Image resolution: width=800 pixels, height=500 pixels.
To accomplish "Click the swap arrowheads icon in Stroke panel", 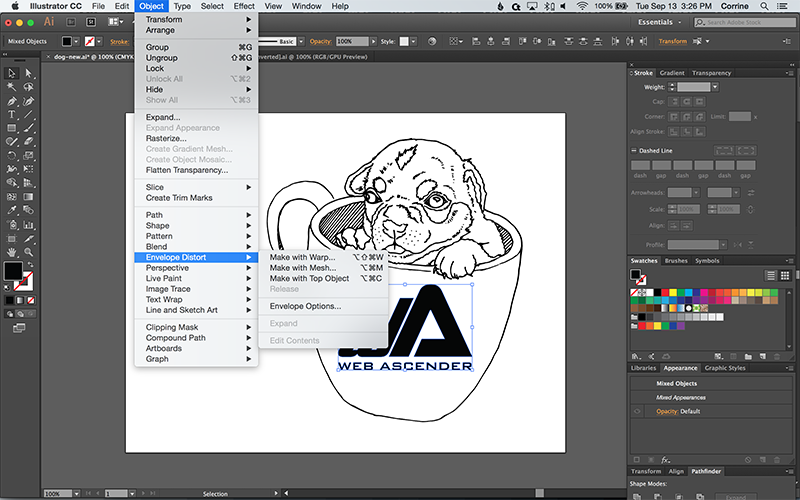I will (x=751, y=193).
